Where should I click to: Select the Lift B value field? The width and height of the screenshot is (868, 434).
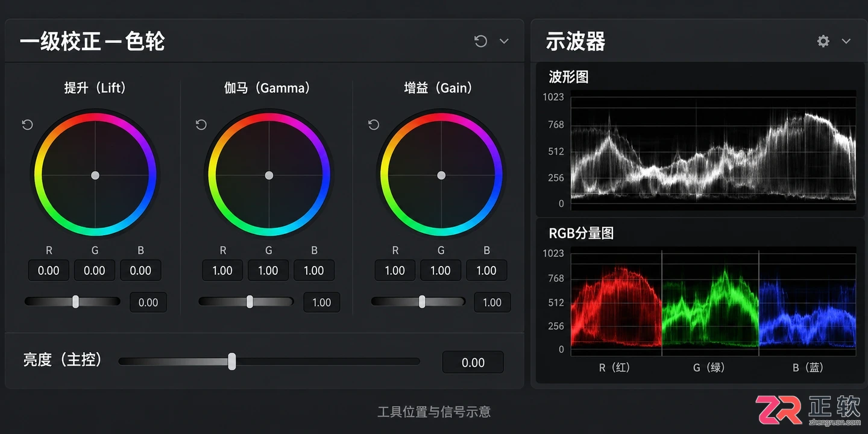(x=140, y=271)
